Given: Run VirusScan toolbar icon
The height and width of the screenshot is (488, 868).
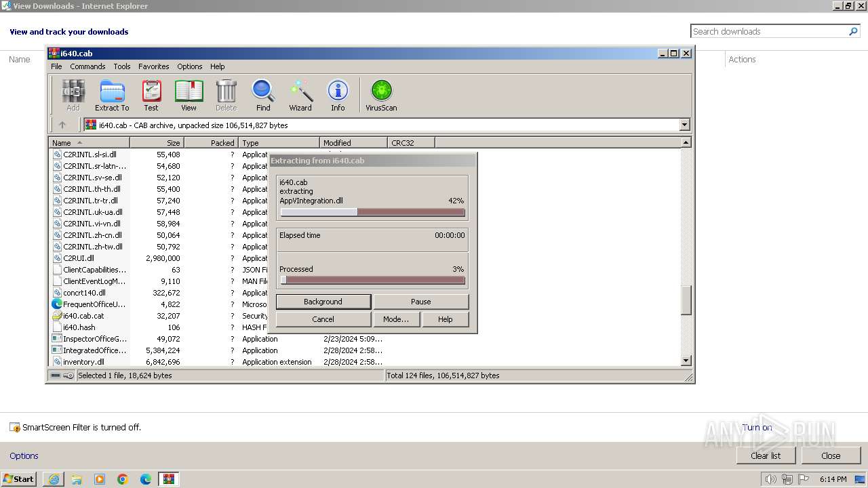Looking at the screenshot, I should point(381,95).
